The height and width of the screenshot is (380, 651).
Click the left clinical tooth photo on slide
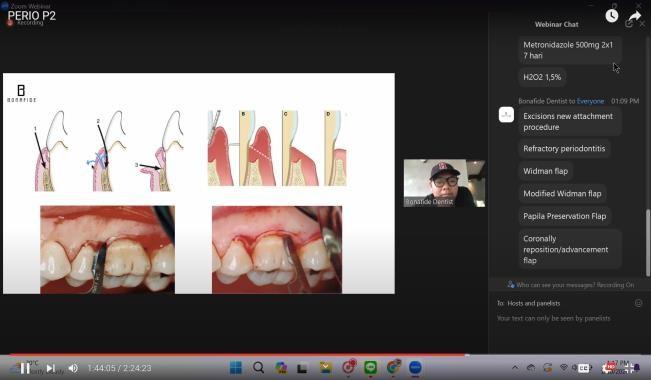coord(108,250)
